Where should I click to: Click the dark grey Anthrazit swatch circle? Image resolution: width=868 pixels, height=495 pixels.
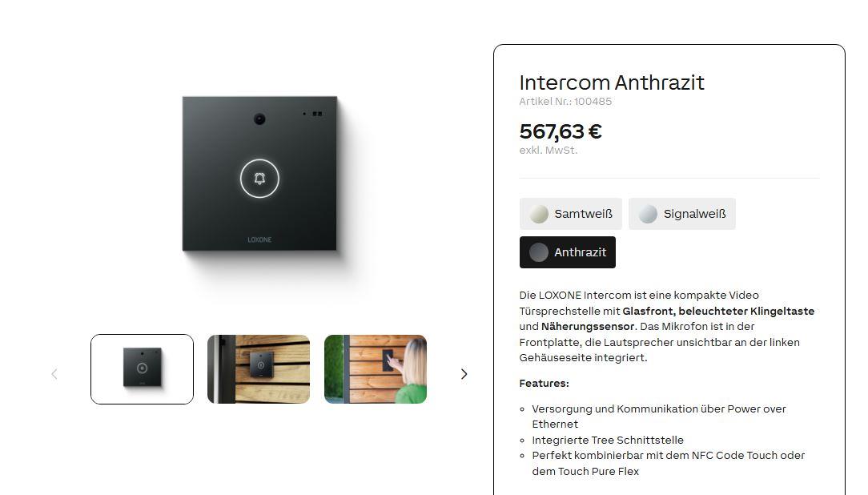coord(539,252)
